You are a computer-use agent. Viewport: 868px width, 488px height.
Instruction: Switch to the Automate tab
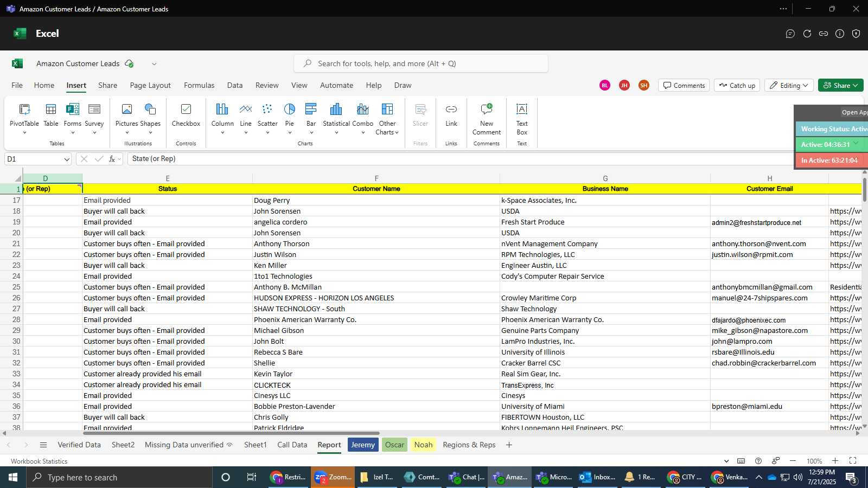pos(336,85)
